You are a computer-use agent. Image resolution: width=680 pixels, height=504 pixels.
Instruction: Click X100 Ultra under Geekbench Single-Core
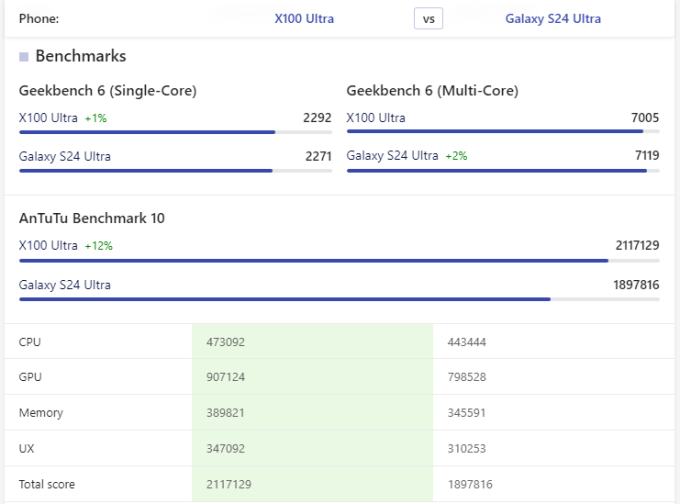(48, 118)
